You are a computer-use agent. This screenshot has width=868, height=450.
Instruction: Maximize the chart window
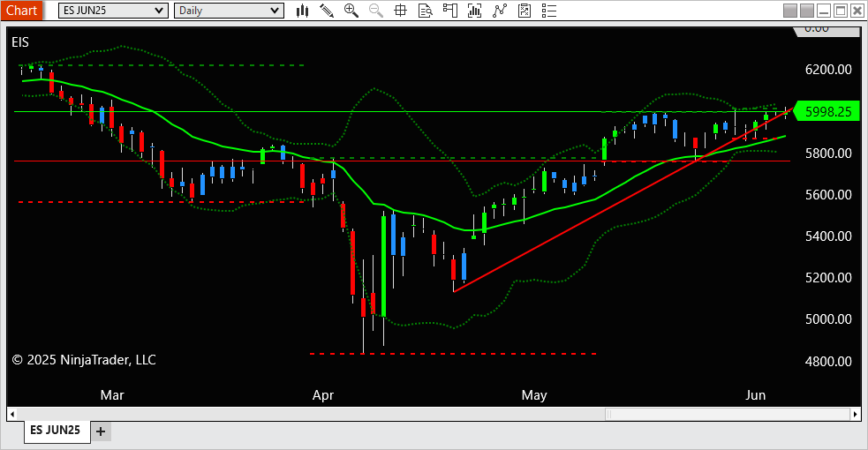click(x=841, y=11)
